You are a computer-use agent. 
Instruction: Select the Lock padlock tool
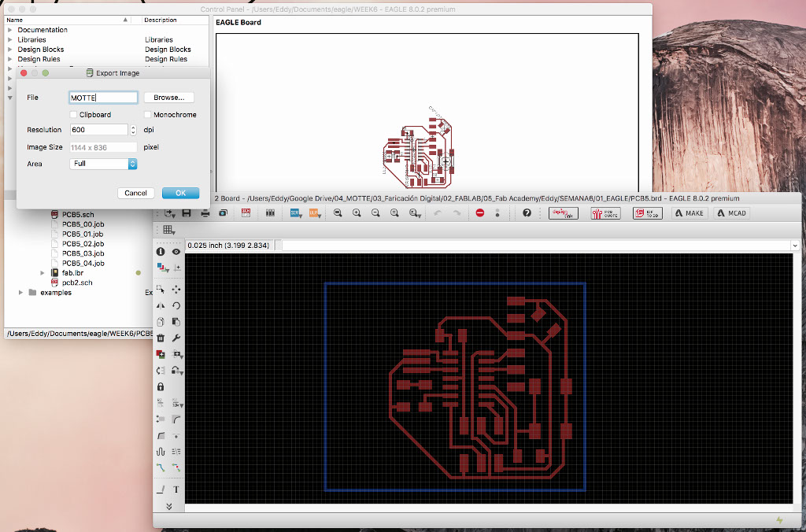(x=161, y=386)
